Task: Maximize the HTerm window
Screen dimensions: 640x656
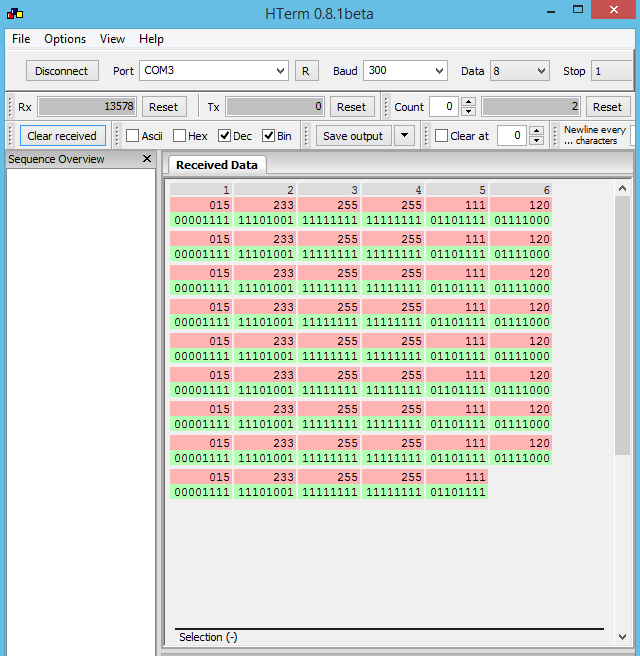Action: pyautogui.click(x=578, y=10)
